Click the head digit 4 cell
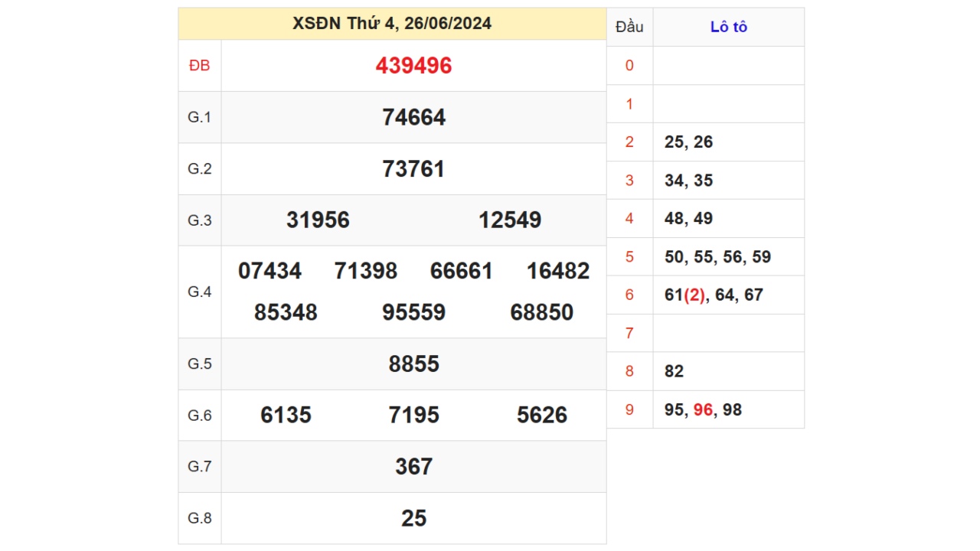Image resolution: width=980 pixels, height=551 pixels. point(629,218)
